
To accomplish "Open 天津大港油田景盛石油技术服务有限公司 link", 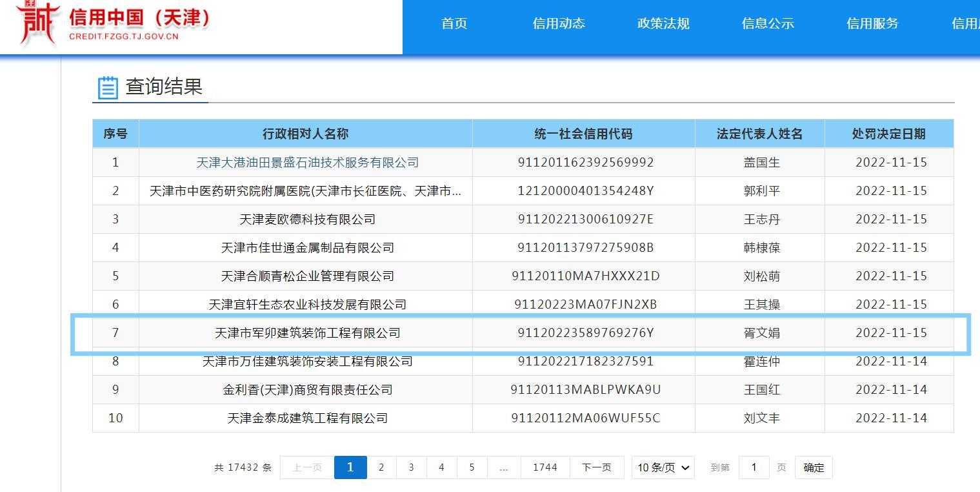I will coord(308,163).
